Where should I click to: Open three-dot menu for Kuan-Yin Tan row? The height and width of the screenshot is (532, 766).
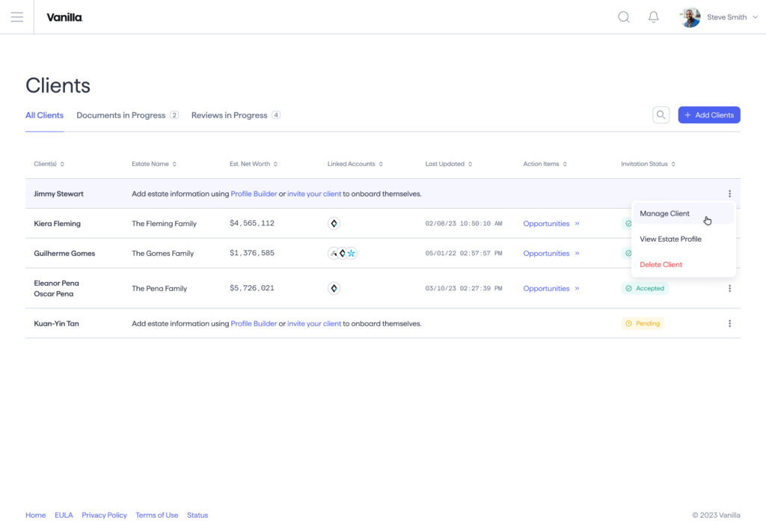(x=729, y=323)
